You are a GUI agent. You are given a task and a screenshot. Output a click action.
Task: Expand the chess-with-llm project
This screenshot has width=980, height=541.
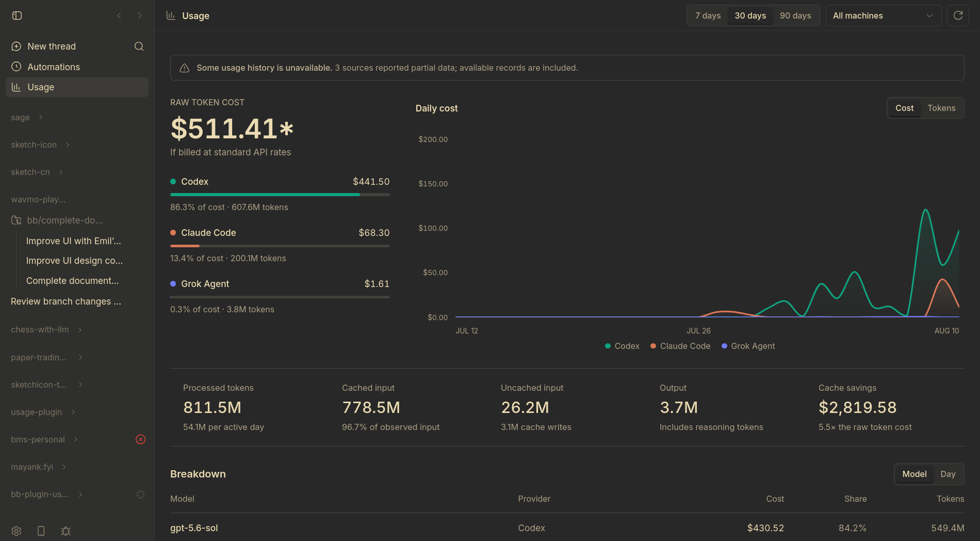point(80,329)
